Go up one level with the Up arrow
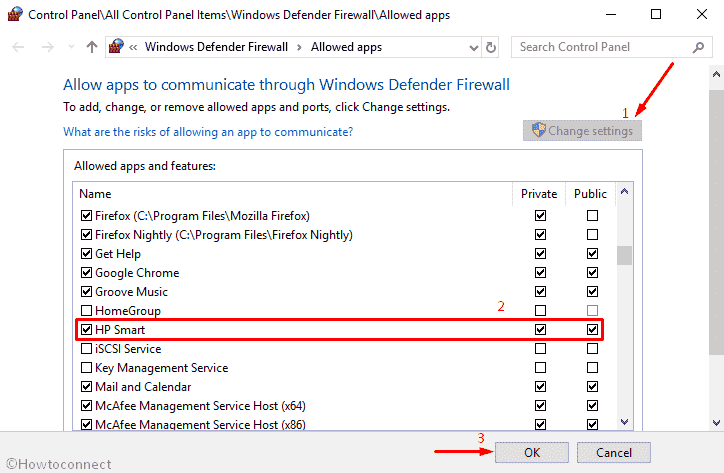 point(92,47)
